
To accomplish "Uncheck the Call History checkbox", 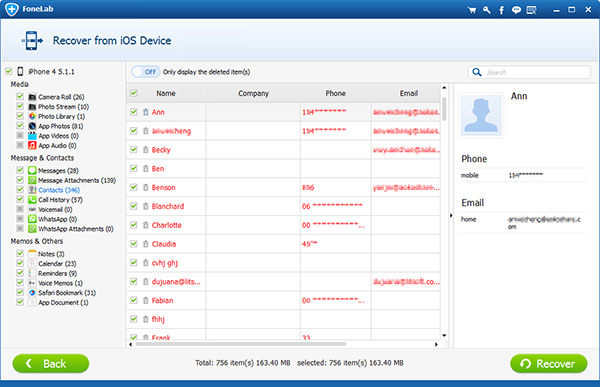I will coord(20,199).
